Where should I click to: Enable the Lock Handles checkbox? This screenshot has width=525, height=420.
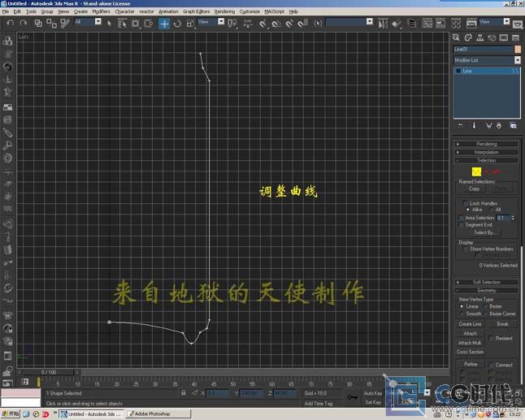466,203
